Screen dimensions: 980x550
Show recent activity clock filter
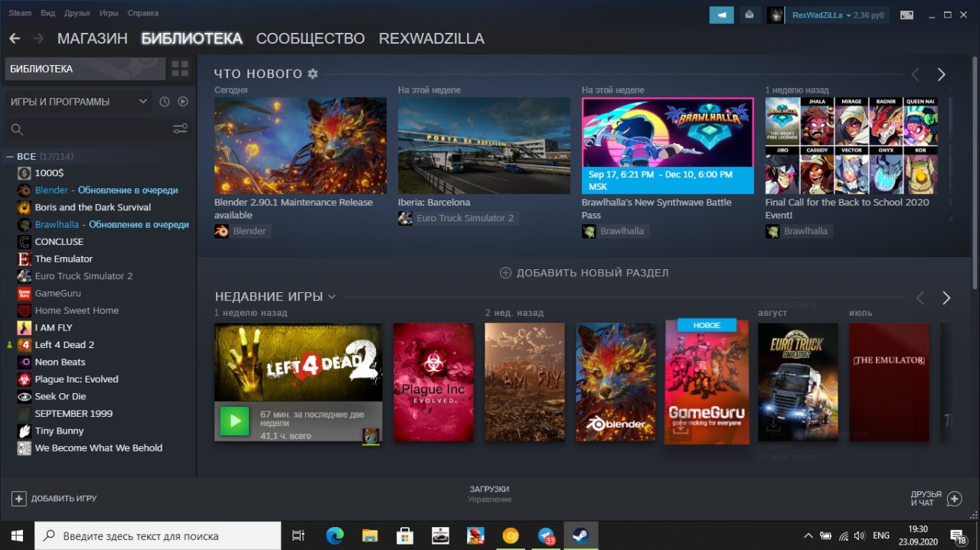164,101
